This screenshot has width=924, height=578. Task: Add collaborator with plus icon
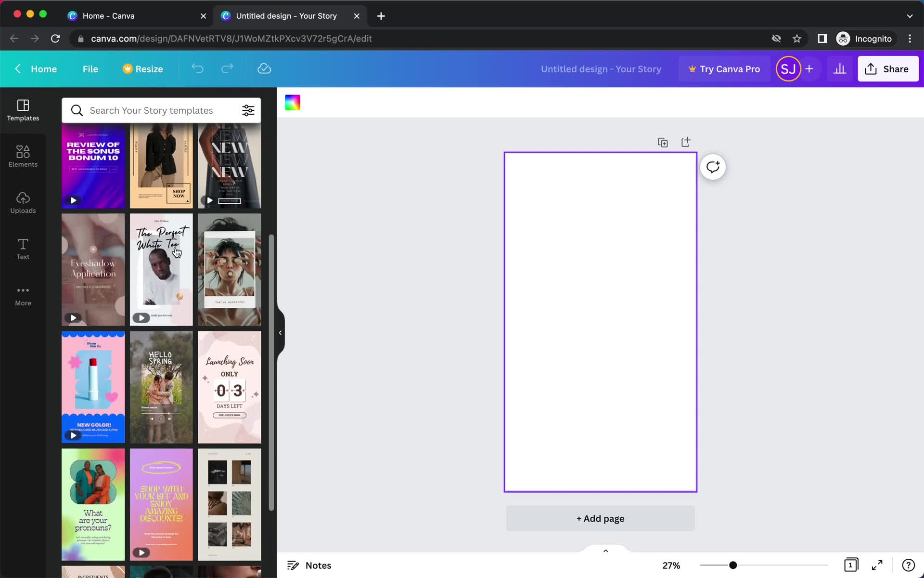tap(809, 69)
